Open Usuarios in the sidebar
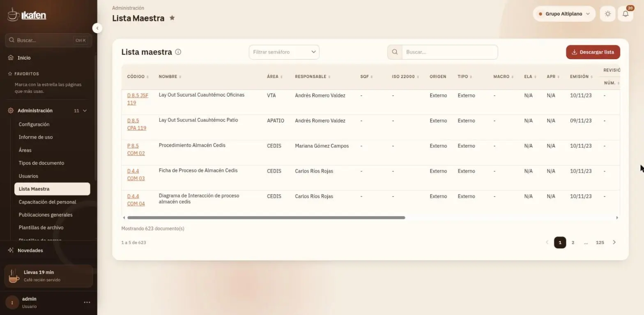 [x=28, y=176]
